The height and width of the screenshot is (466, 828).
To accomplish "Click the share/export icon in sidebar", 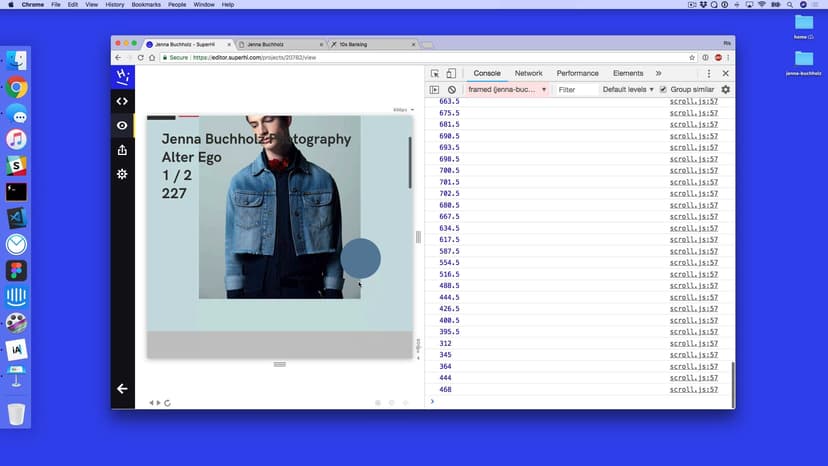I will click(x=122, y=150).
